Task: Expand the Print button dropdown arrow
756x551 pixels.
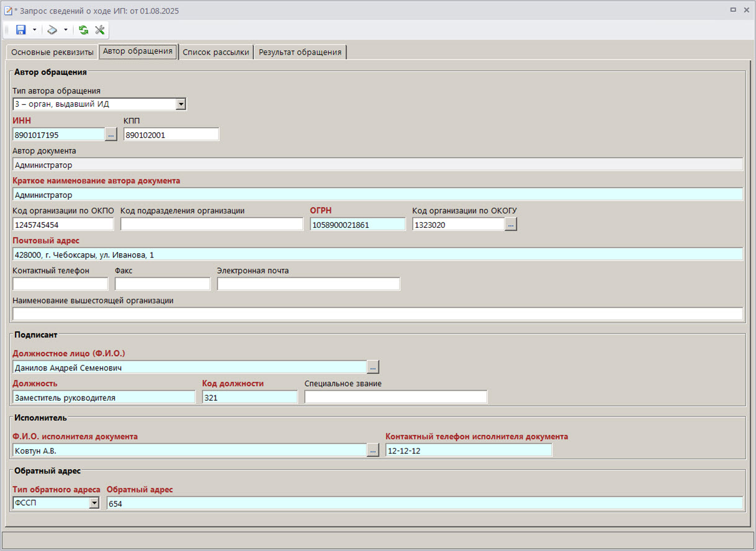Action: tap(65, 30)
